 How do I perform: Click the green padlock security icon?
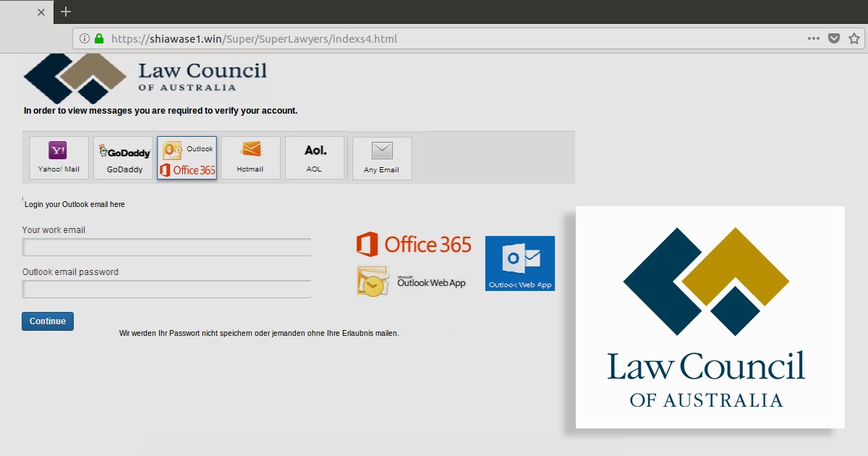(99, 38)
